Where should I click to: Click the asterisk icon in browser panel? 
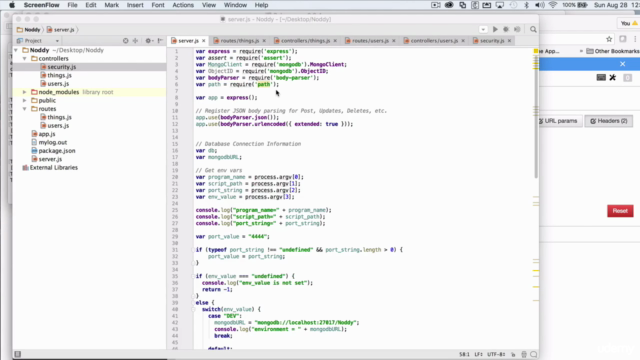pos(613,78)
